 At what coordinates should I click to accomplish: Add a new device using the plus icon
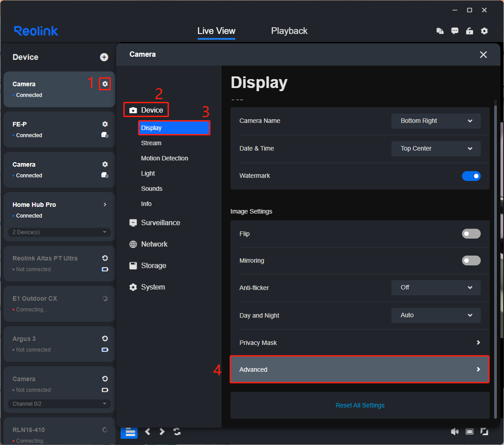[104, 57]
